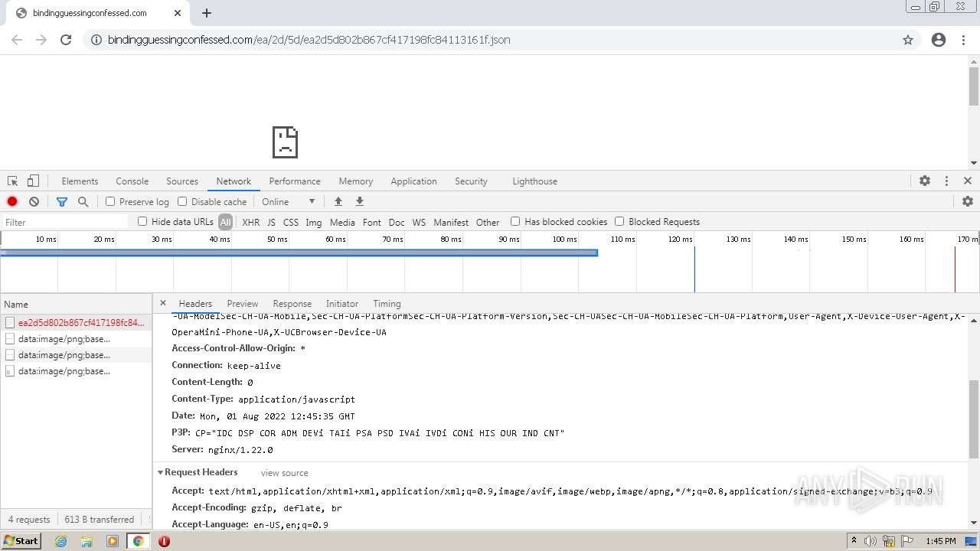Viewport: 980px width, 551px height.
Task: Click the browser forward arrow
Action: 41,40
